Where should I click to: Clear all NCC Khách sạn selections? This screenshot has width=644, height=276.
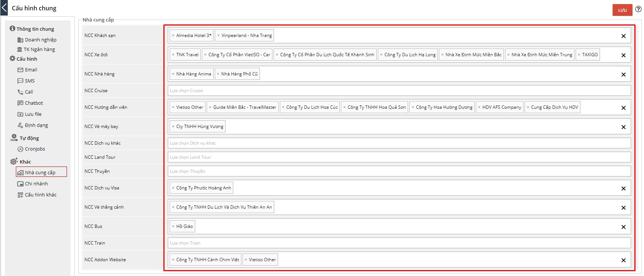coord(623,36)
